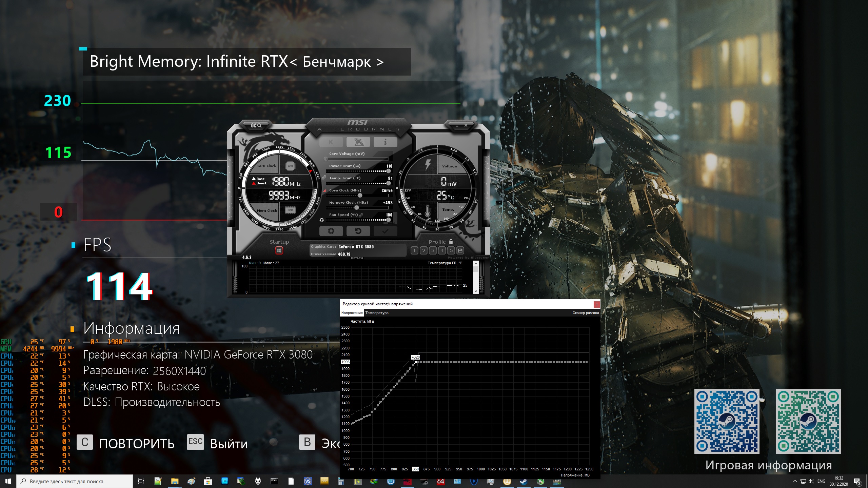The image size is (868, 488).
Task: Minimize the MSI Afterburner window
Action: [x=457, y=126]
